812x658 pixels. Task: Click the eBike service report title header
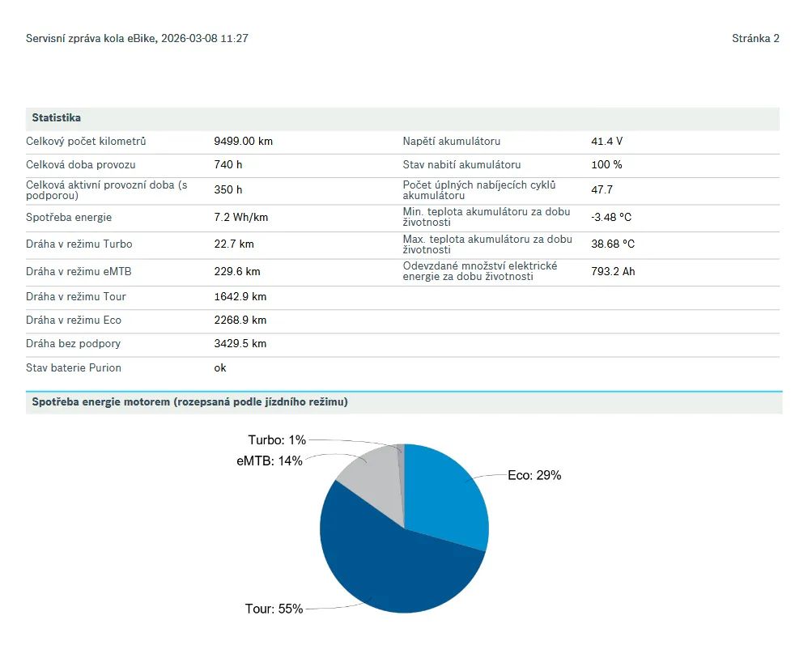click(137, 39)
